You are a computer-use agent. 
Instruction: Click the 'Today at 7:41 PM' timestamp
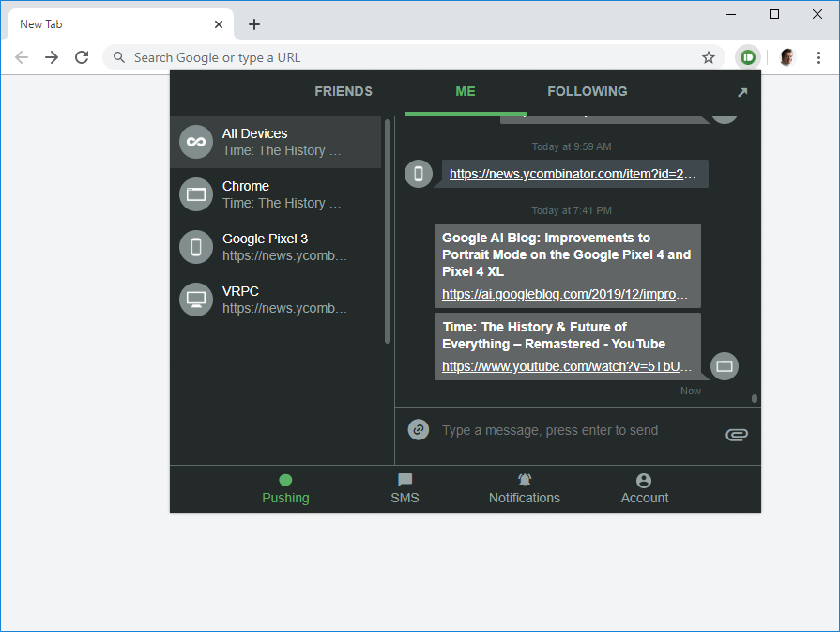[571, 210]
